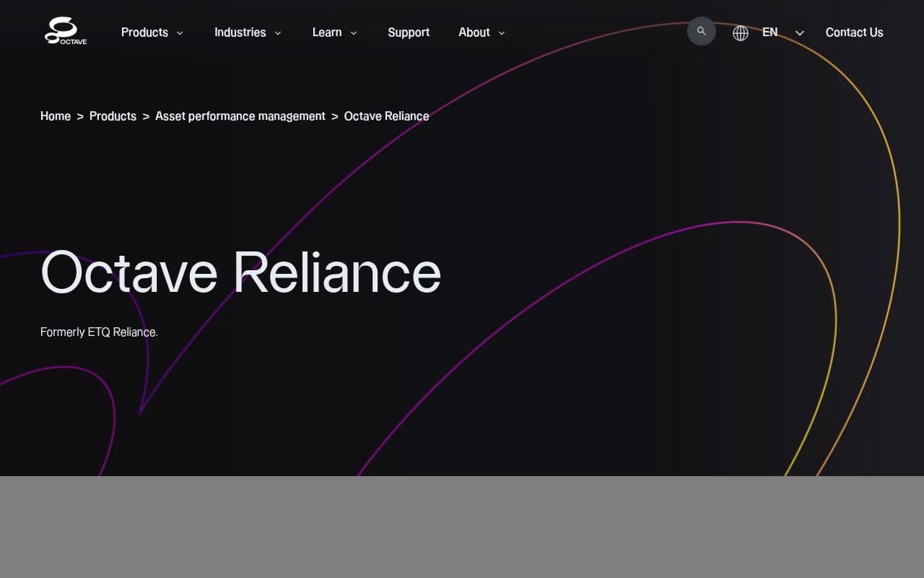Expand the EN language chevron
This screenshot has height=578, width=924.
pos(799,33)
